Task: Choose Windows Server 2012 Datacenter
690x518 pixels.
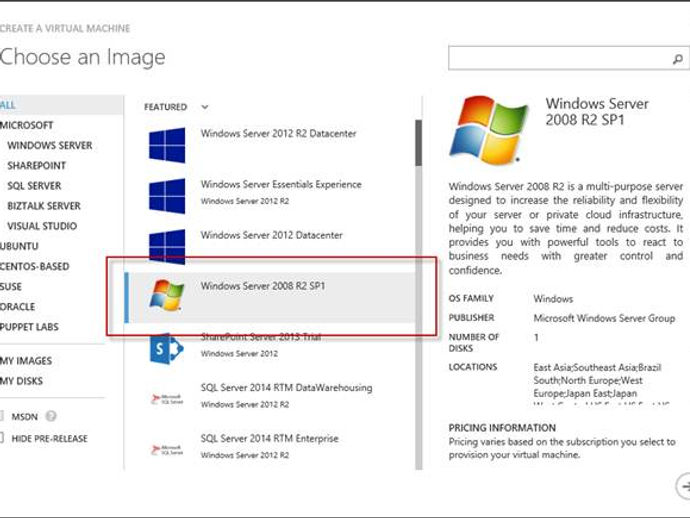Action: tap(272, 235)
